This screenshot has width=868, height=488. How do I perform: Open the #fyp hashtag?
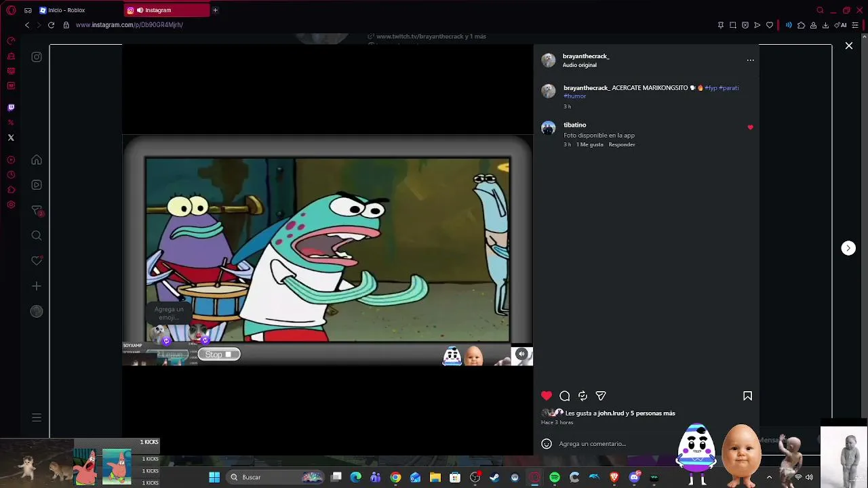(711, 88)
